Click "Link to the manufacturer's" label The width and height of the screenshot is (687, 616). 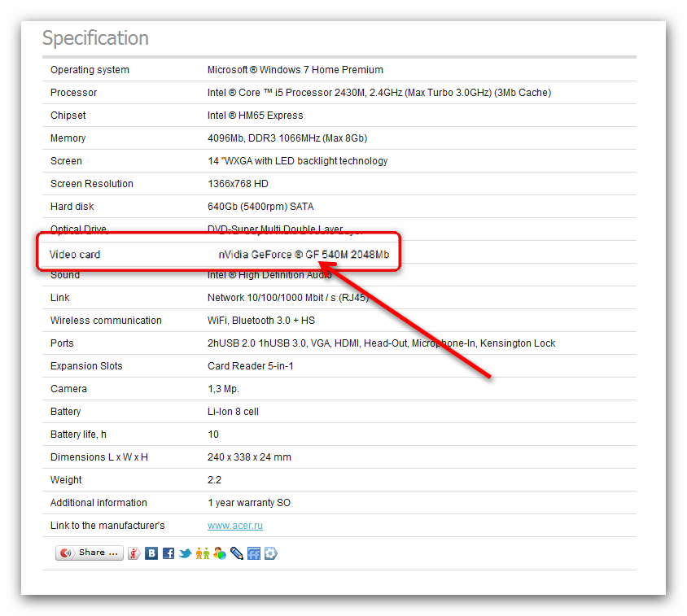pyautogui.click(x=107, y=526)
